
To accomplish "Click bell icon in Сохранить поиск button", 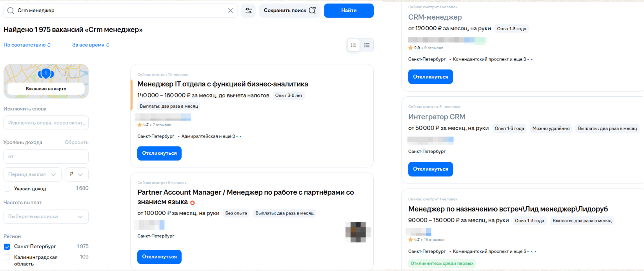I will pyautogui.click(x=312, y=11).
